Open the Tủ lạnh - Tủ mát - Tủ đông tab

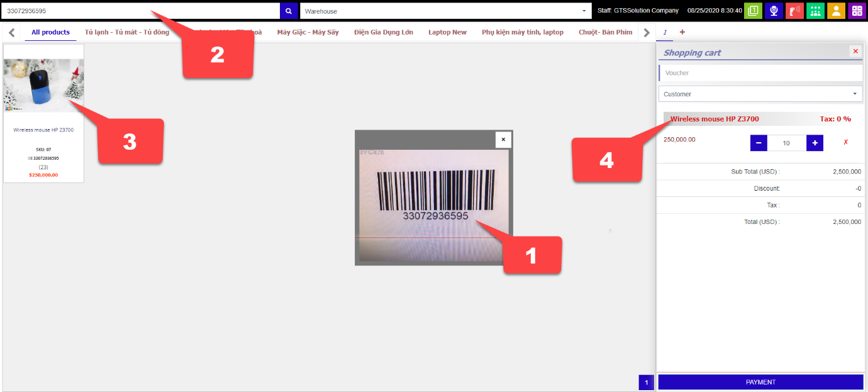pyautogui.click(x=127, y=32)
